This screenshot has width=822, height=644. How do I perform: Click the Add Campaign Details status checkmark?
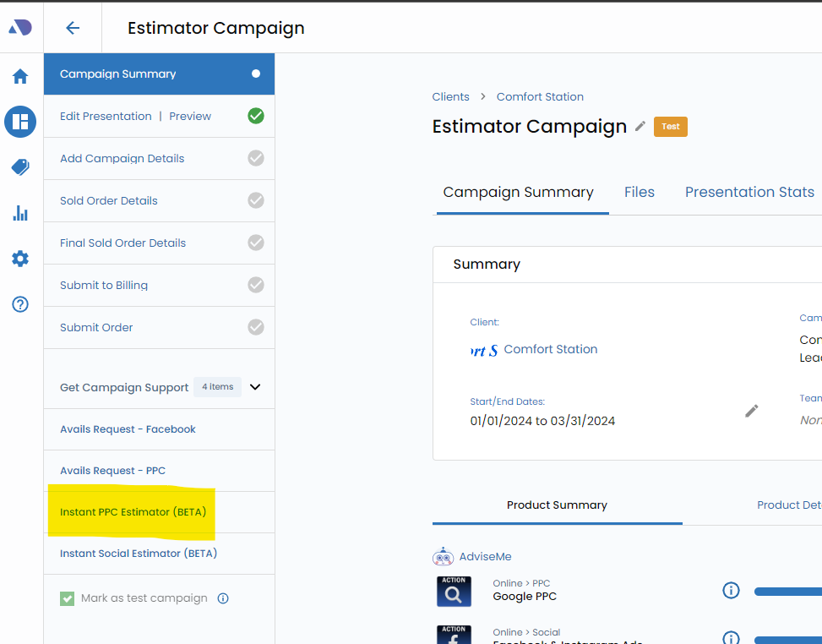(x=256, y=158)
